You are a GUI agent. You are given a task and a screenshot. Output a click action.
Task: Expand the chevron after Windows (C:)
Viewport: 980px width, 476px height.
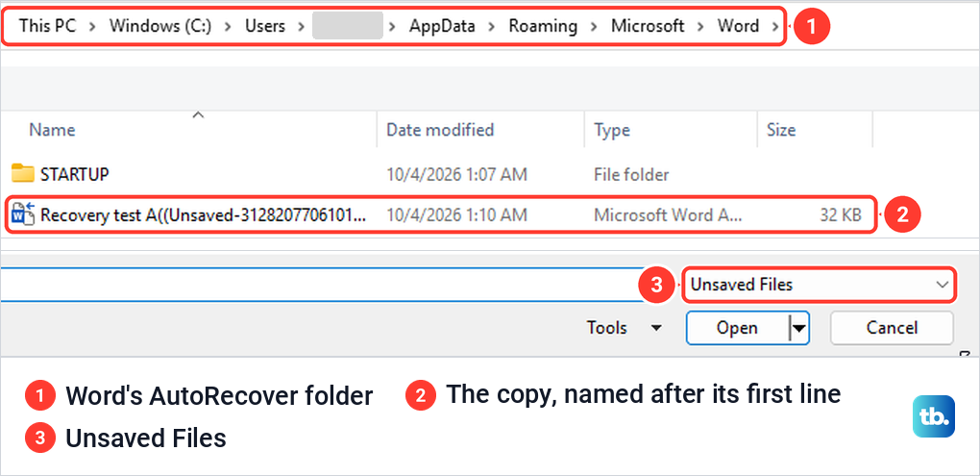[228, 26]
